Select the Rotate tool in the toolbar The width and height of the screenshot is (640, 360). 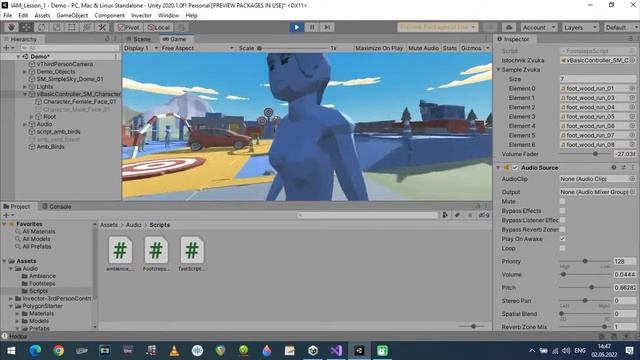41,27
